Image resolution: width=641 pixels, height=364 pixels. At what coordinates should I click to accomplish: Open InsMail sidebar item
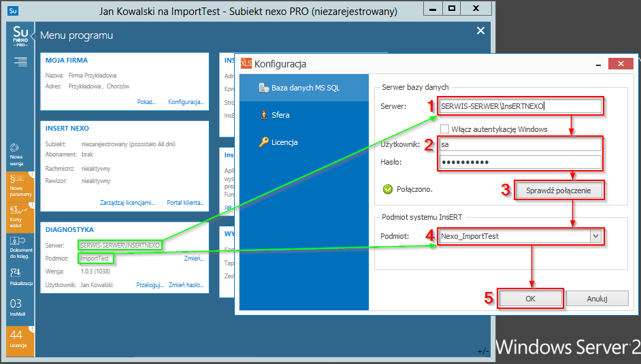[x=17, y=308]
